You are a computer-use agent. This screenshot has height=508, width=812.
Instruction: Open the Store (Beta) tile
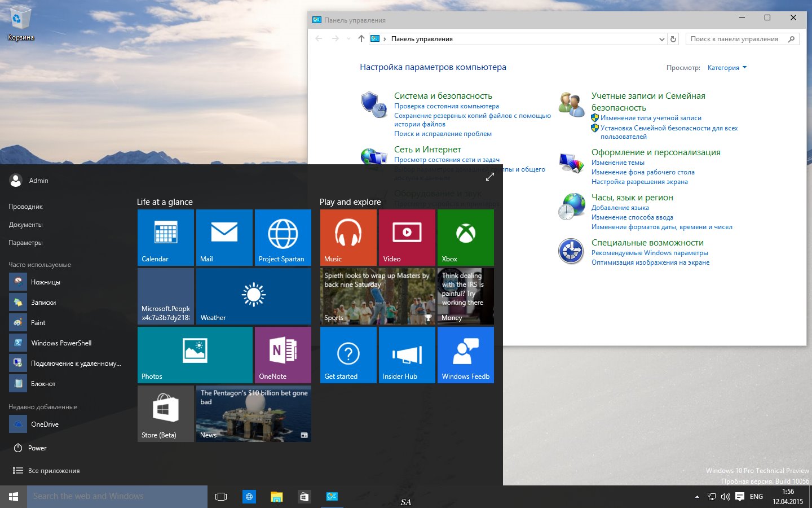166,414
